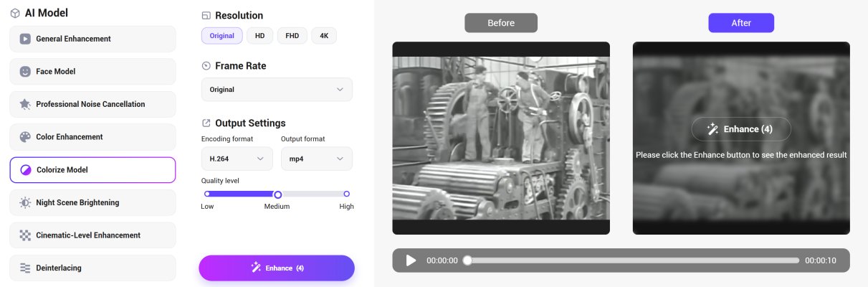Click the Colorize Model half-circle icon
This screenshot has width=868, height=287.
coord(25,170)
